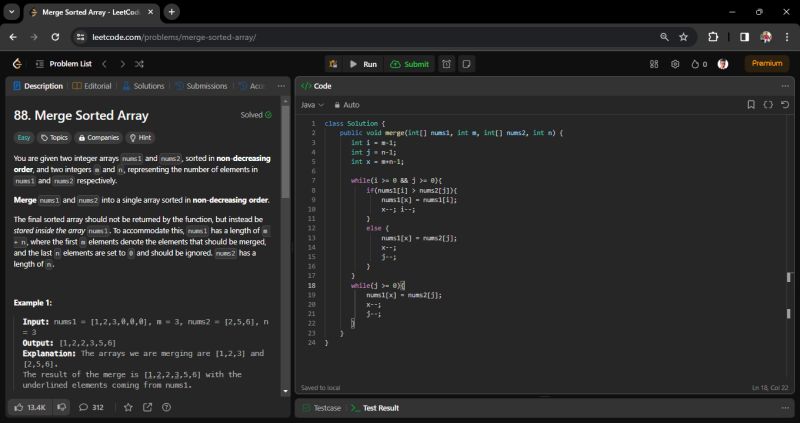Open the Testcase tab
The height and width of the screenshot is (423, 800).
click(321, 408)
